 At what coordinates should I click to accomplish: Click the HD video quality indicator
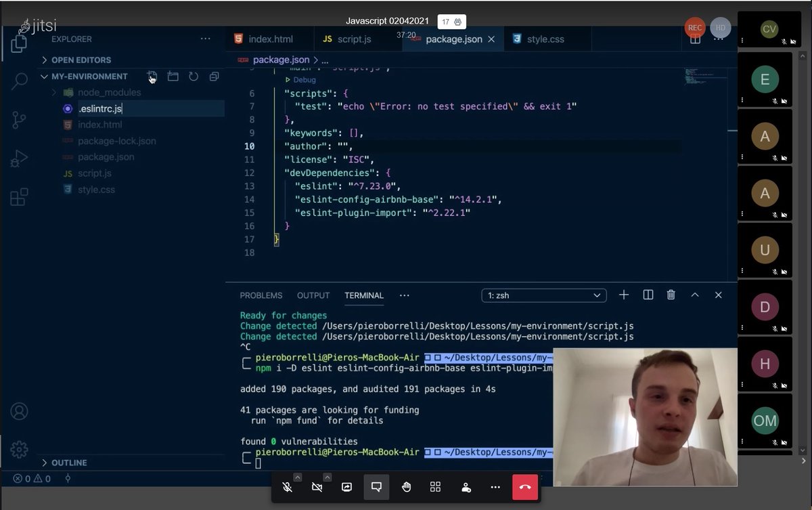[x=721, y=27]
